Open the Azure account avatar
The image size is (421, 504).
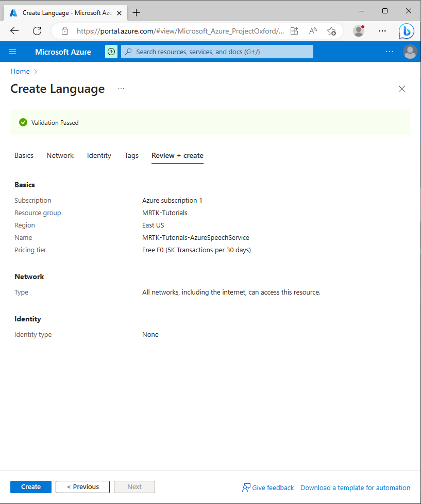pyautogui.click(x=410, y=52)
